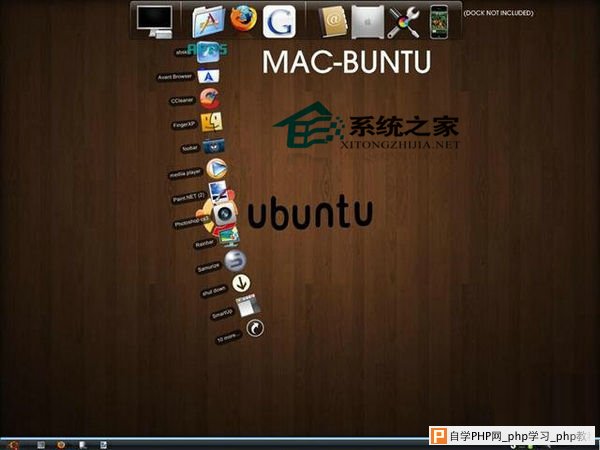Expand the '10 more...' stack entry
The height and width of the screenshot is (450, 600).
(x=255, y=328)
